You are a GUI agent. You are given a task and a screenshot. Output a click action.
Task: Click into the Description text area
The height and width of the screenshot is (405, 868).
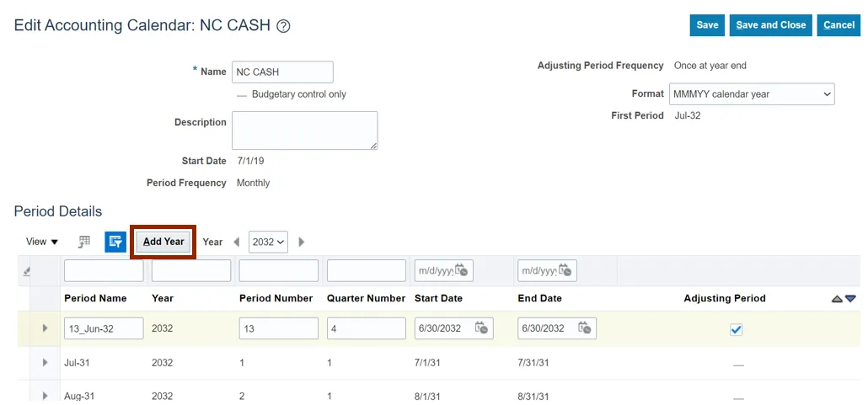coord(304,131)
